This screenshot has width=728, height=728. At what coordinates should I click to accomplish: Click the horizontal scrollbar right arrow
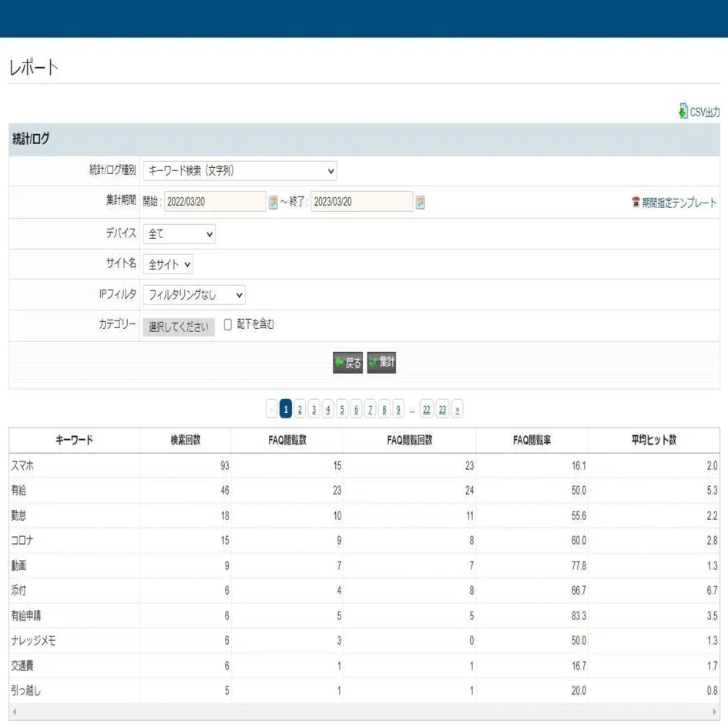(x=714, y=712)
